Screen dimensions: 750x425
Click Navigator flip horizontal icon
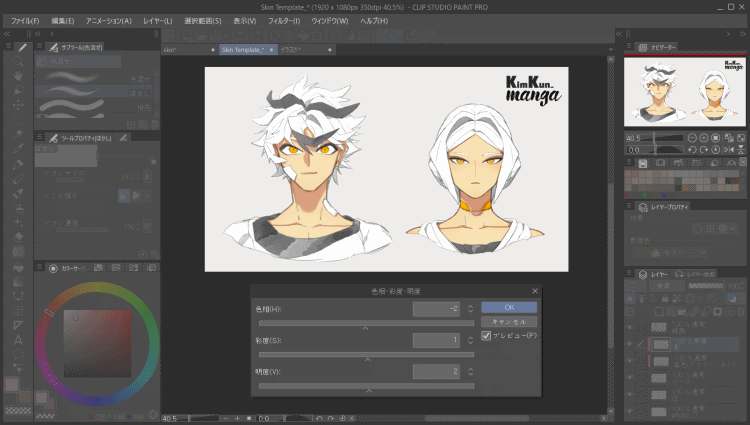click(x=729, y=150)
